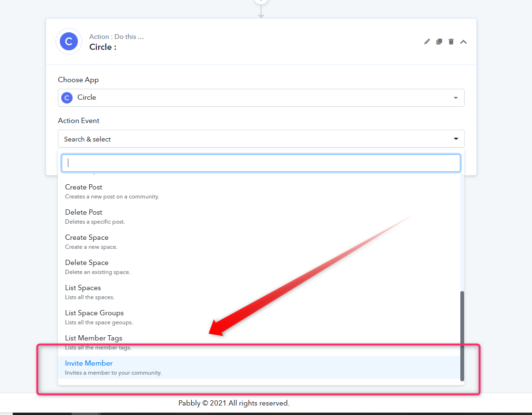
Task: Click the Pabbly copyright footer text
Action: (x=234, y=403)
